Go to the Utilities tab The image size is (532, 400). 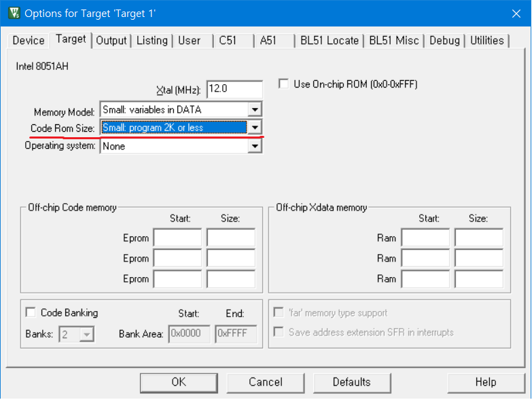(487, 41)
